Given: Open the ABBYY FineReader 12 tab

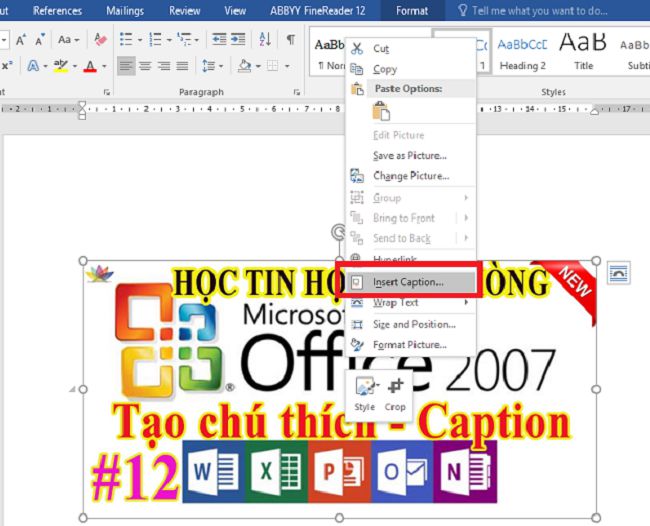Looking at the screenshot, I should point(318,10).
